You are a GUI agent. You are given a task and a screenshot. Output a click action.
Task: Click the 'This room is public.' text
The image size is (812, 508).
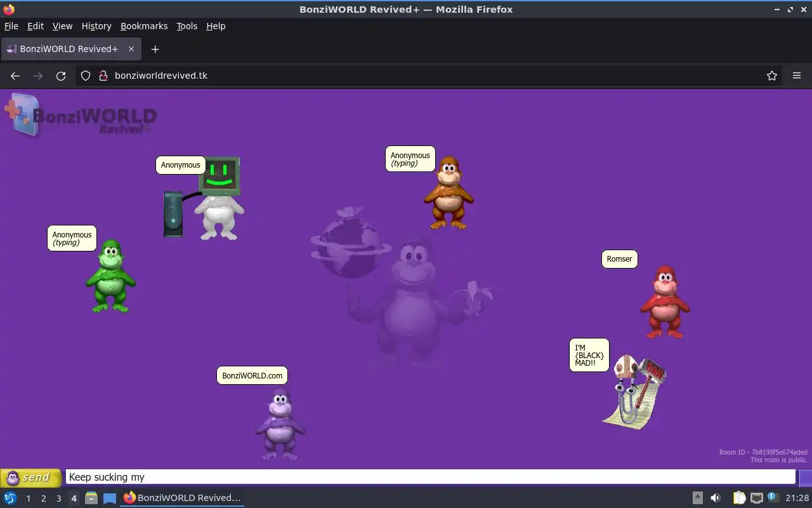(x=778, y=460)
